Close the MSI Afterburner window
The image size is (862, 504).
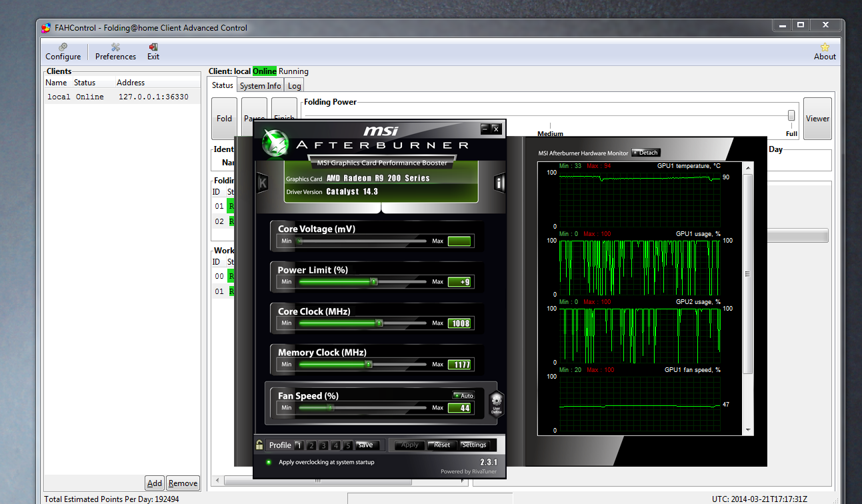click(x=496, y=129)
